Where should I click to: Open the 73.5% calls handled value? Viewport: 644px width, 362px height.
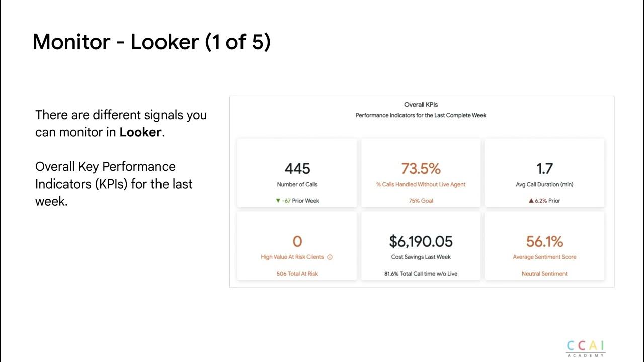[x=421, y=168]
